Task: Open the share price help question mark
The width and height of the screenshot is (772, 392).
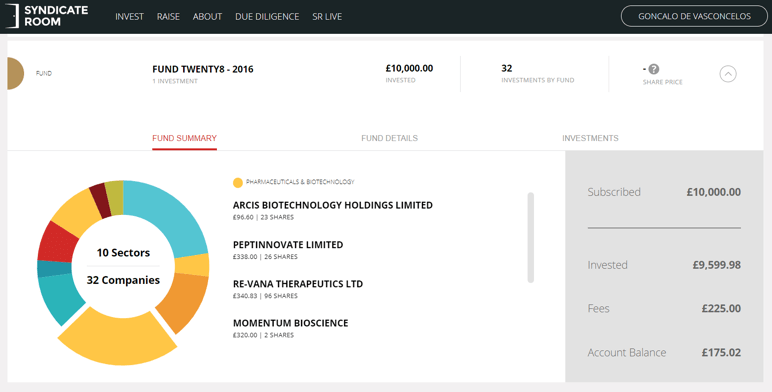Action: pos(654,69)
